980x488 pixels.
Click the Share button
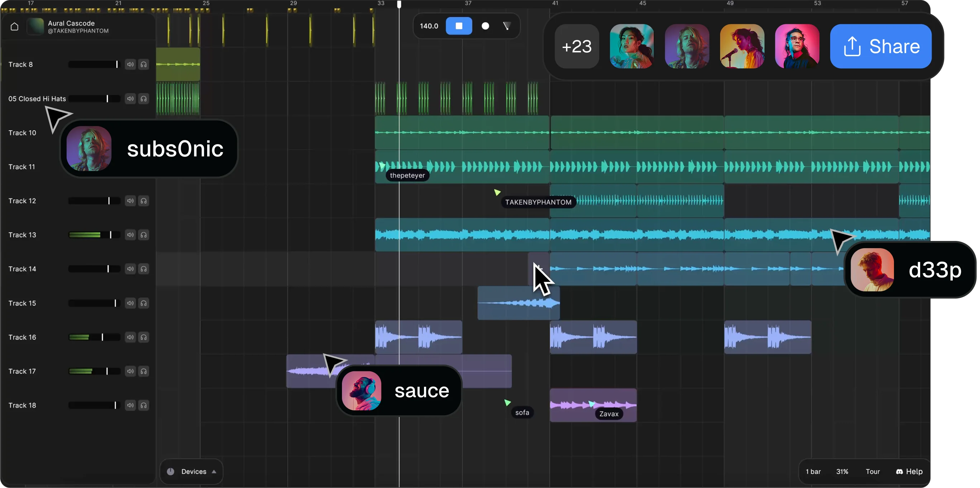[x=880, y=47]
